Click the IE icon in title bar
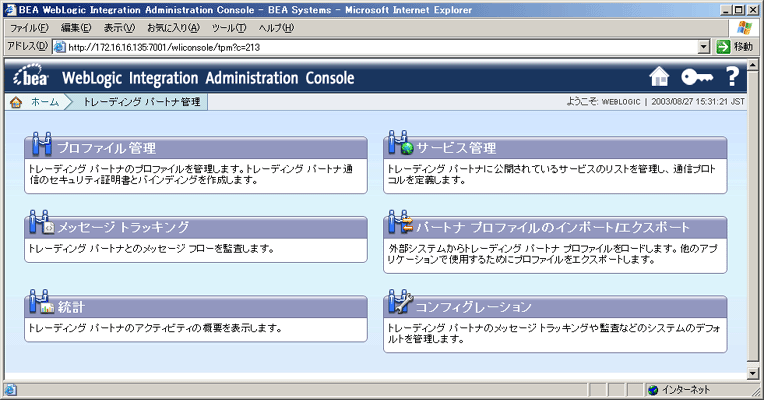 tap(10, 10)
